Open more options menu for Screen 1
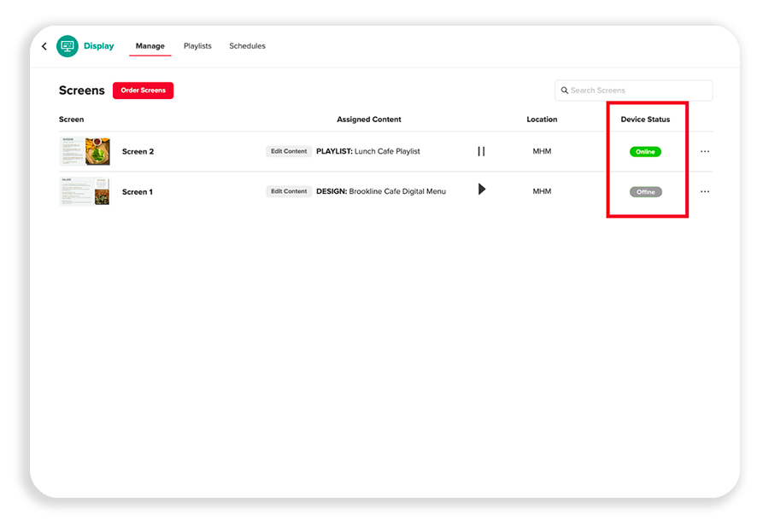This screenshot has width=769, height=532. click(x=705, y=192)
